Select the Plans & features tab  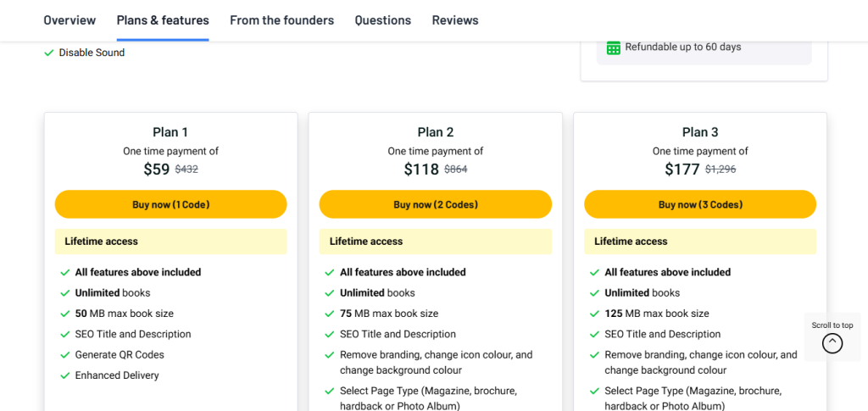click(x=163, y=20)
